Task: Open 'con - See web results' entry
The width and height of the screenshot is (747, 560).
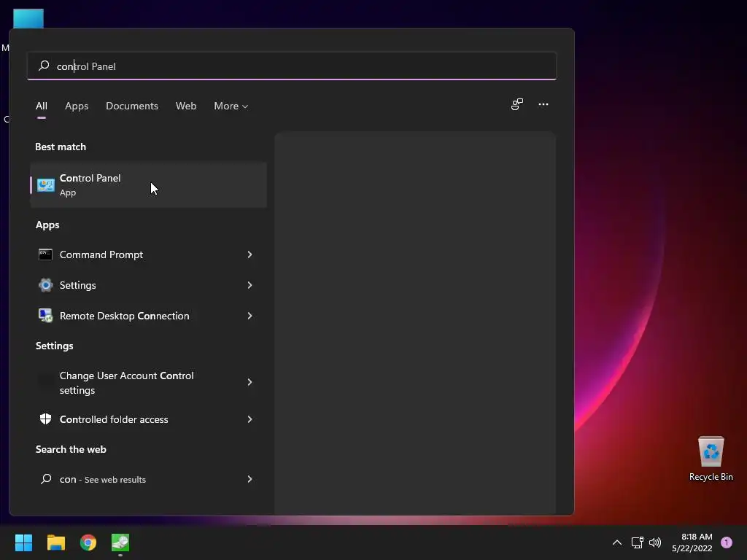Action: tap(148, 479)
